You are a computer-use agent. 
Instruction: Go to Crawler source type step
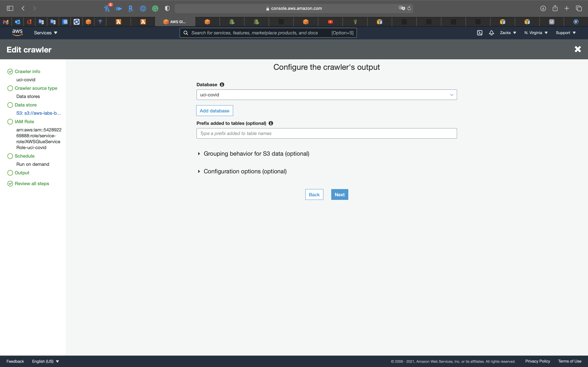[36, 88]
